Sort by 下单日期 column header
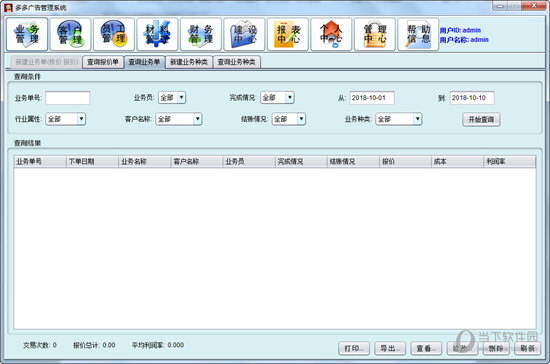The height and width of the screenshot is (364, 550). pyautogui.click(x=92, y=161)
